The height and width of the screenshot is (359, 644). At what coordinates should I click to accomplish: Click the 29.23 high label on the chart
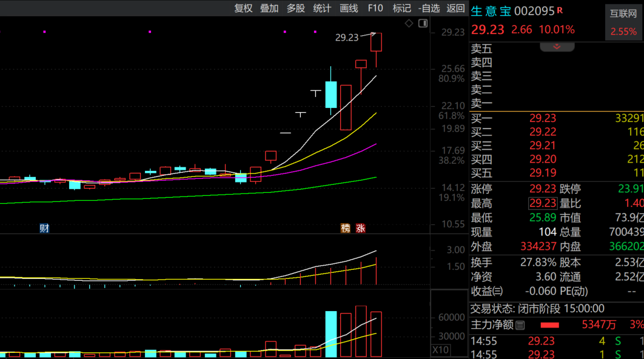[347, 38]
